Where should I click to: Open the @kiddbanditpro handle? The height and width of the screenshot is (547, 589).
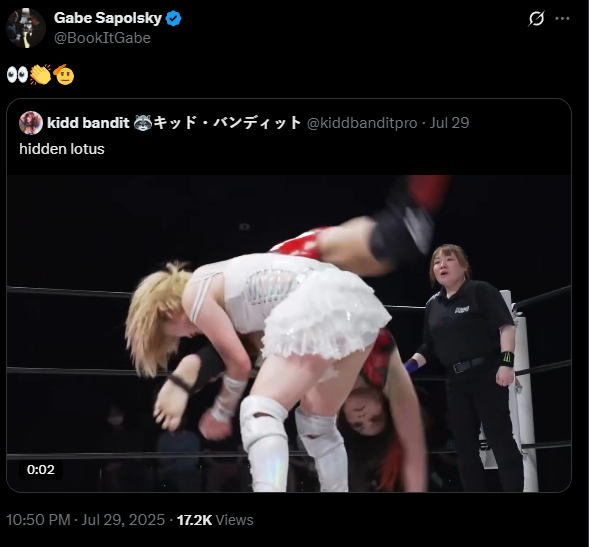pyautogui.click(x=362, y=123)
